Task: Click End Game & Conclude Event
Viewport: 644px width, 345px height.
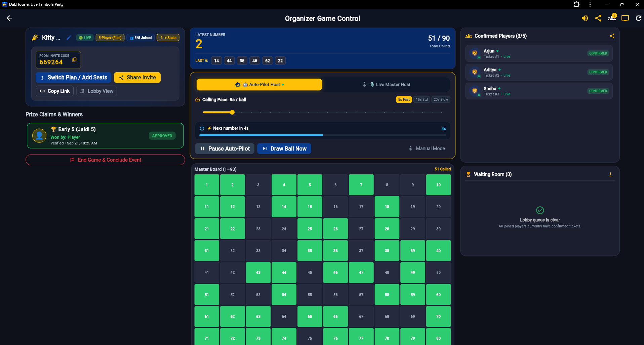Action: pos(105,160)
